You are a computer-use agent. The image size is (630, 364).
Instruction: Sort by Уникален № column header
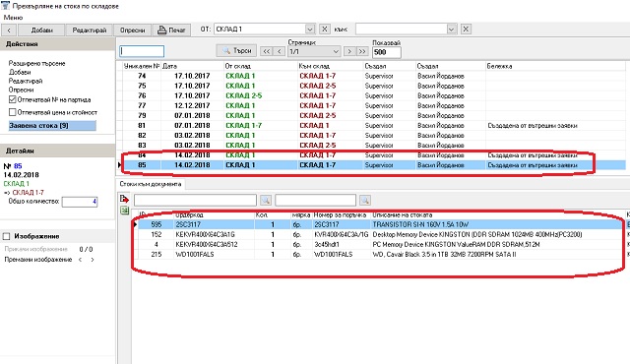coord(142,66)
